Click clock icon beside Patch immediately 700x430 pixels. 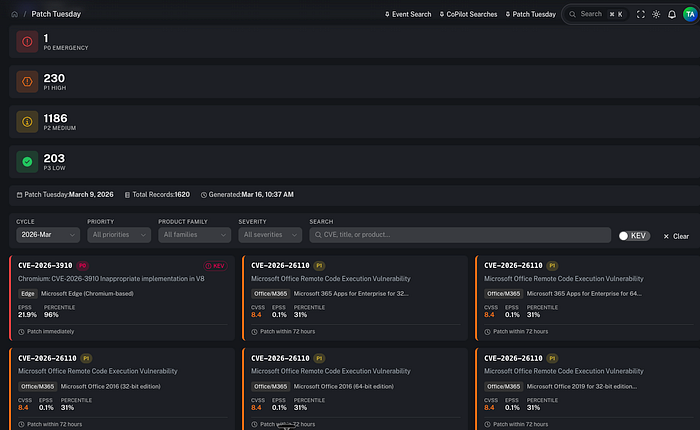click(21, 332)
